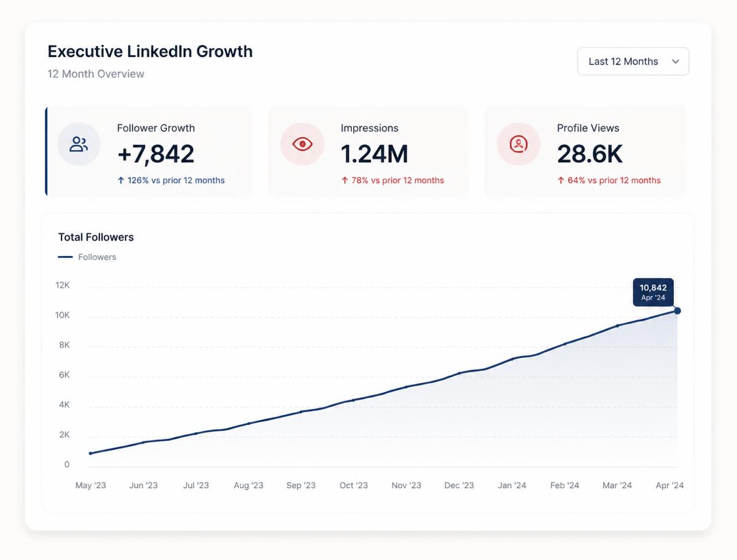Click the Executive LinkedIn Growth title
The height and width of the screenshot is (560, 737).
pyautogui.click(x=150, y=51)
